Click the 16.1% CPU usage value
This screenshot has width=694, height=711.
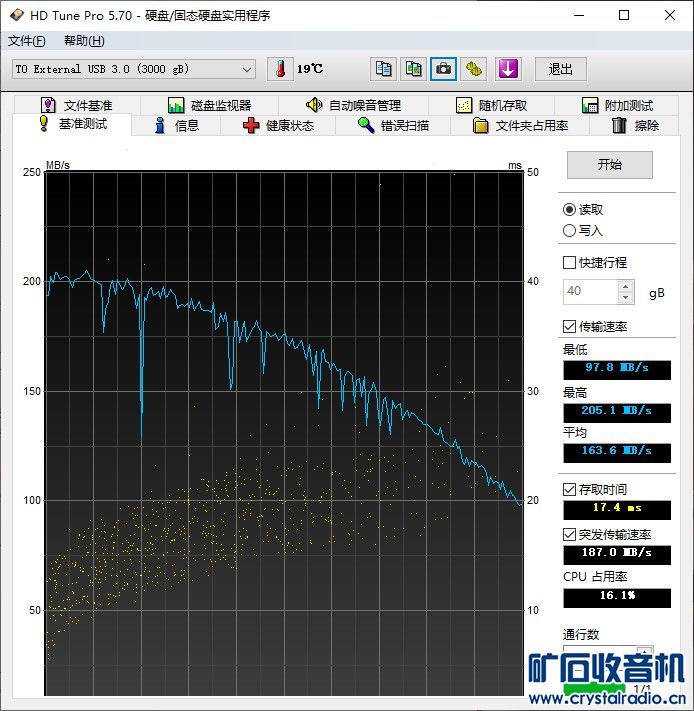(x=617, y=598)
